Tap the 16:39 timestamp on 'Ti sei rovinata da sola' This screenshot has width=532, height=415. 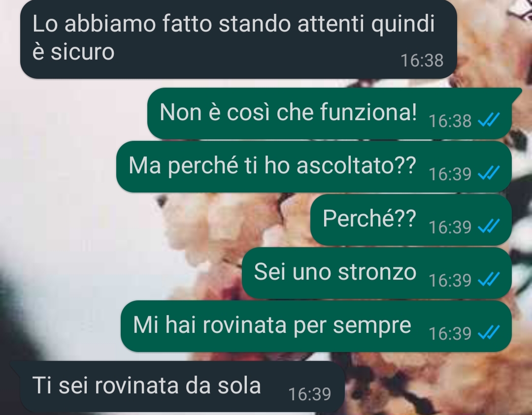[x=309, y=394]
